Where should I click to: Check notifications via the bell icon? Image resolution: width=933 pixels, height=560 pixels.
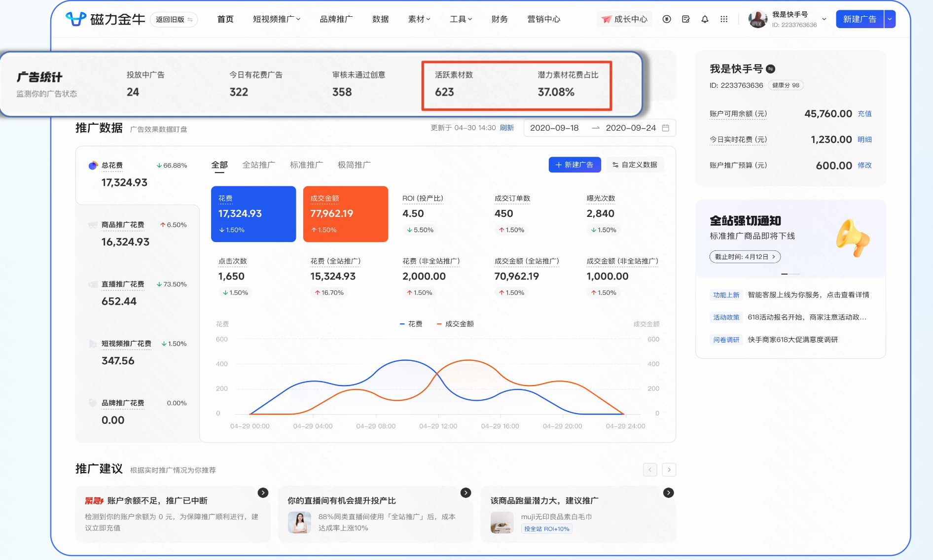(705, 19)
